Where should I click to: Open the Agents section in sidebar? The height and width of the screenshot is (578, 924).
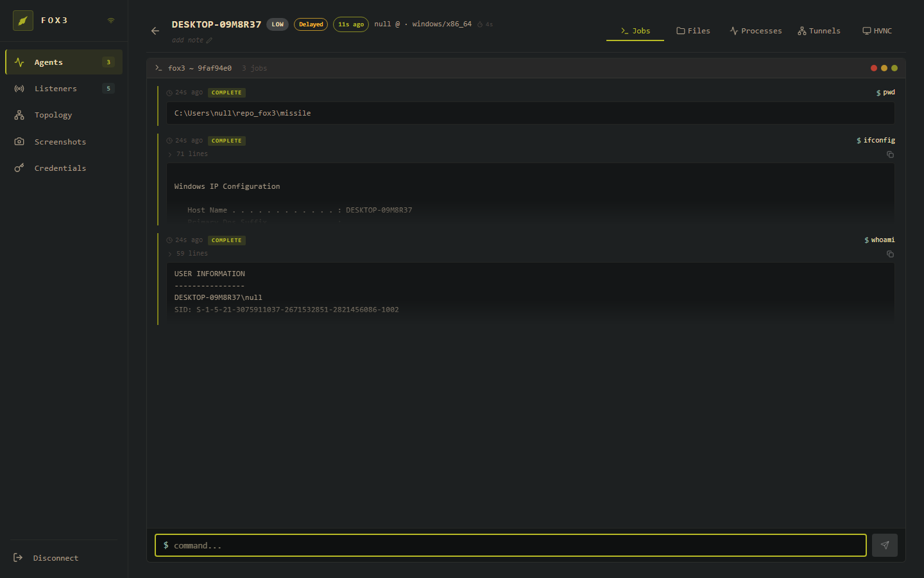(x=64, y=62)
